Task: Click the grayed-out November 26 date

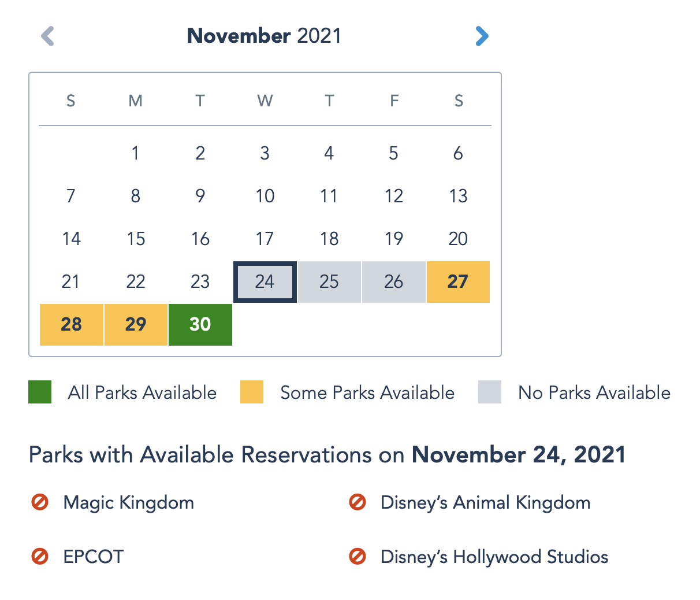Action: tap(393, 282)
